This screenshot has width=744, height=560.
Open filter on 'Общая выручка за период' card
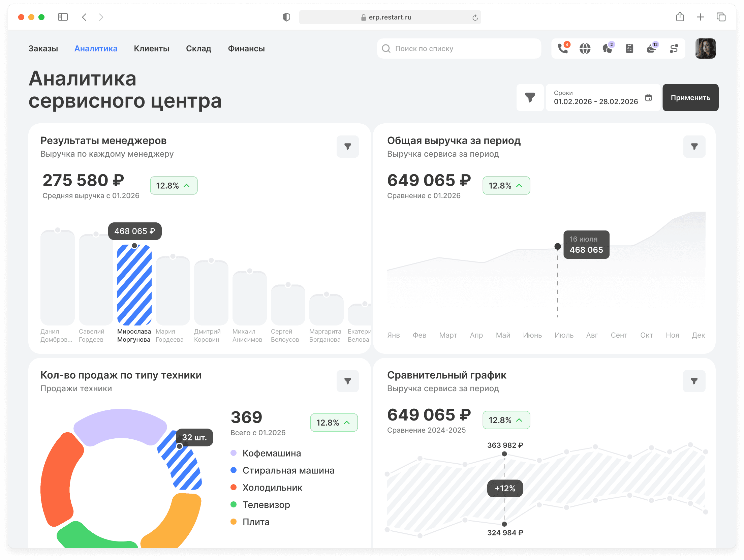pos(694,147)
